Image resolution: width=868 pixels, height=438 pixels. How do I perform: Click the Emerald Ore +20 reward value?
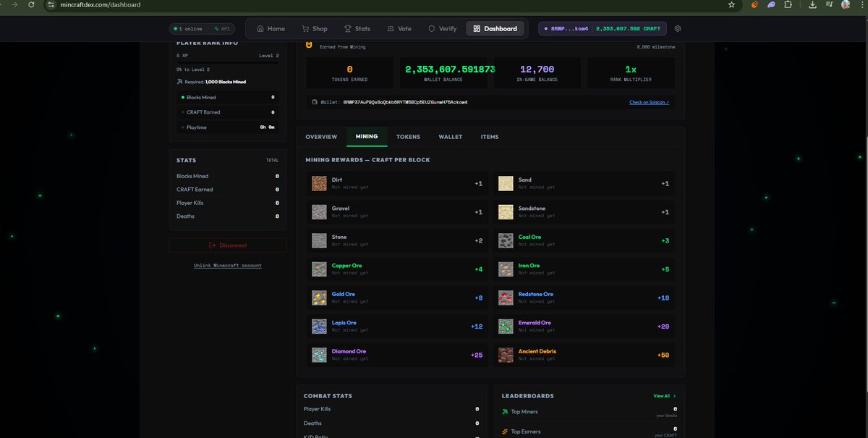pos(663,327)
